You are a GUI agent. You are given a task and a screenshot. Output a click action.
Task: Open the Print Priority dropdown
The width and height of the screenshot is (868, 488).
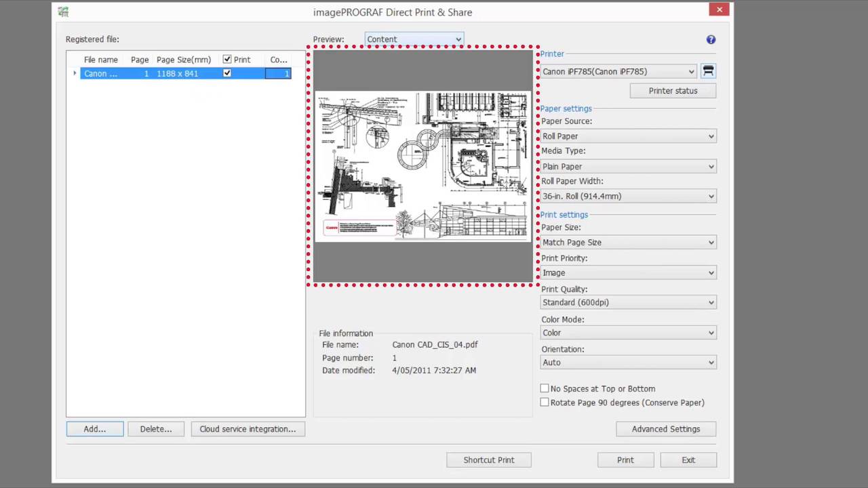coord(628,272)
